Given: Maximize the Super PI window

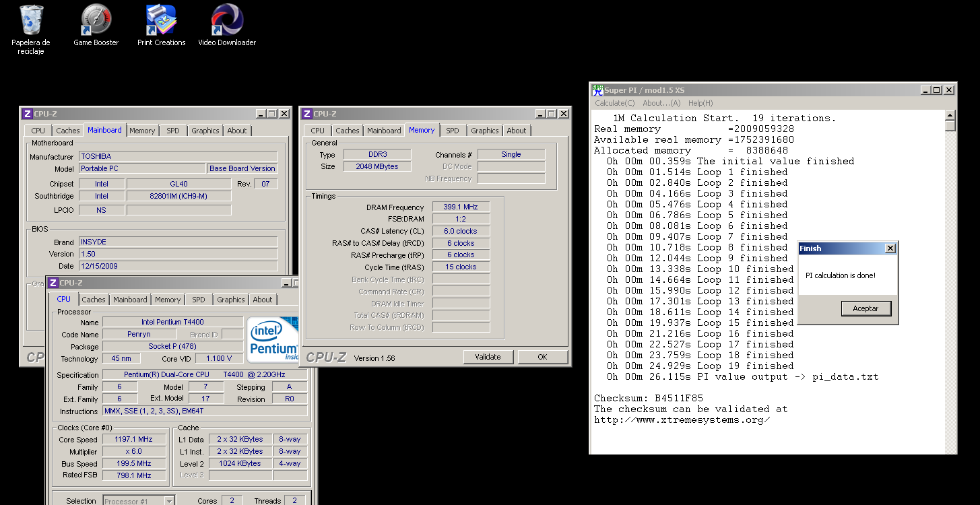Looking at the screenshot, I should coord(936,90).
